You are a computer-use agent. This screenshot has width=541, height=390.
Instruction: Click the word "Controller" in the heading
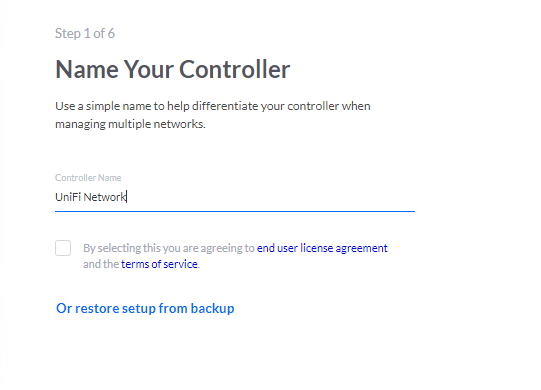click(x=235, y=69)
